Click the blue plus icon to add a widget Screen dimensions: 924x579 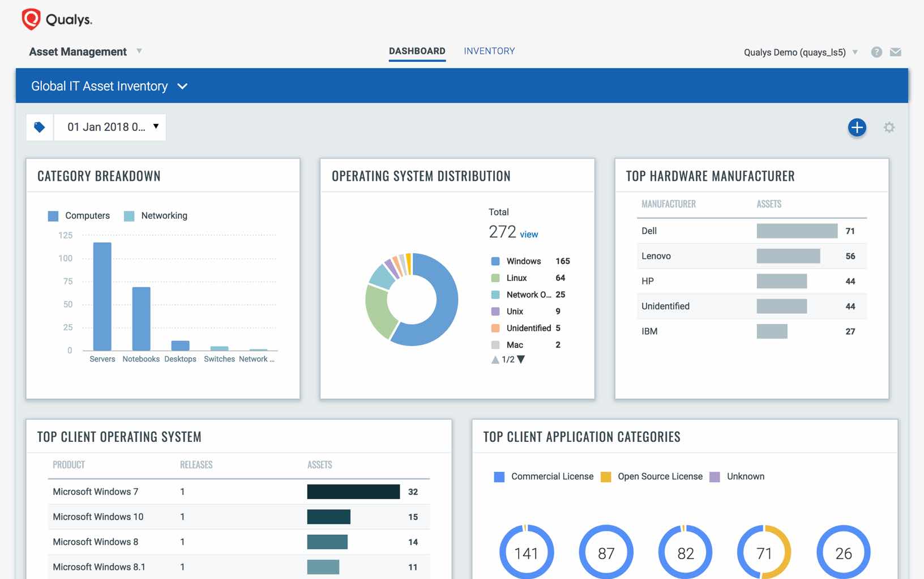(857, 127)
